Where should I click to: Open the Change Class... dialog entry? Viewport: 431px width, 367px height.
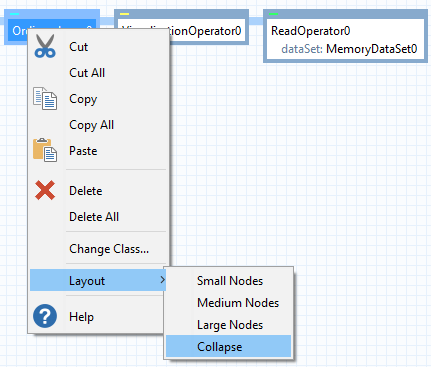click(98, 249)
